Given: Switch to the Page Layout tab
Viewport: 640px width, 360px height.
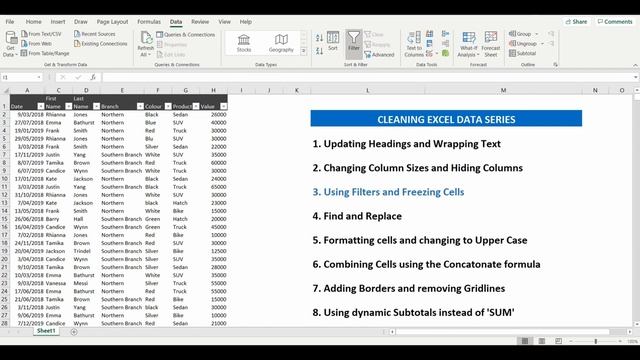Looking at the screenshot, I should pyautogui.click(x=112, y=22).
